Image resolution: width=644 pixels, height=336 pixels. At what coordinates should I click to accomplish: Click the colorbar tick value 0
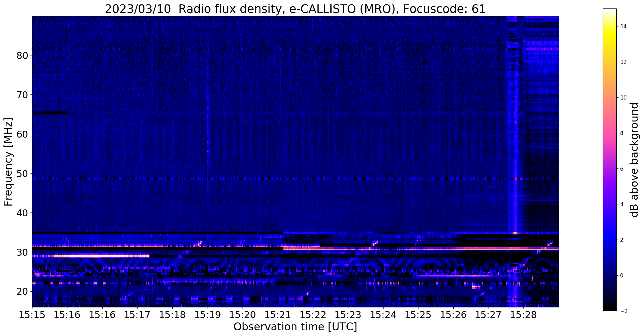621,276
